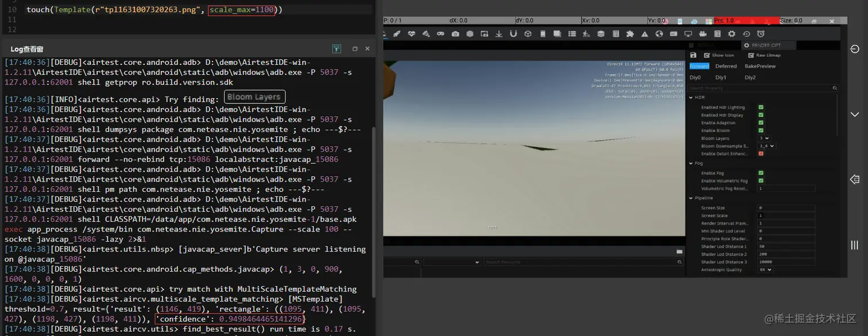This screenshot has height=336, width=868.
Task: Toggle the Enable Adaption checkbox
Action: [x=761, y=123]
